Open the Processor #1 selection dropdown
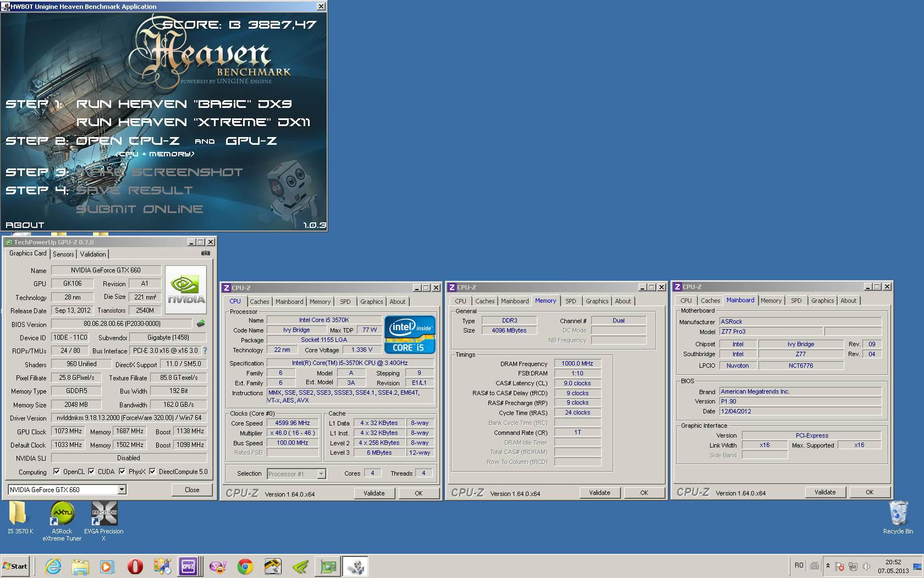Screen dimensions: 924x578 (x=296, y=473)
